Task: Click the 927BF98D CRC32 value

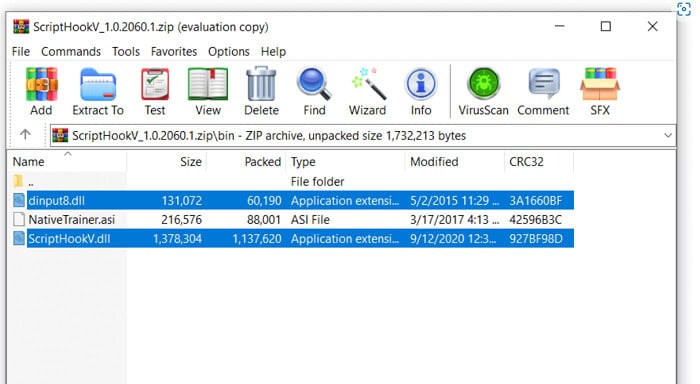Action: coord(536,239)
